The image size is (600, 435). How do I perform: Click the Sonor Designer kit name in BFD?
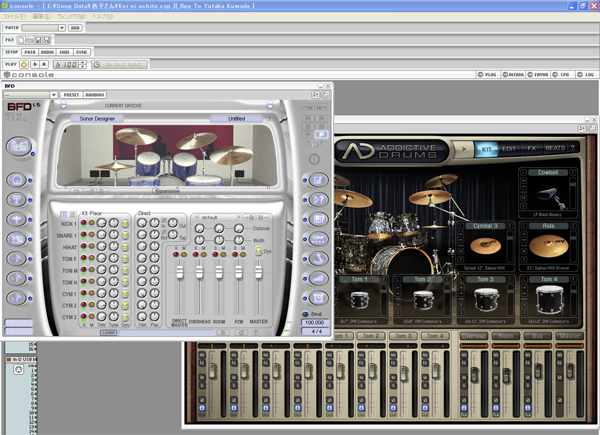(x=97, y=119)
